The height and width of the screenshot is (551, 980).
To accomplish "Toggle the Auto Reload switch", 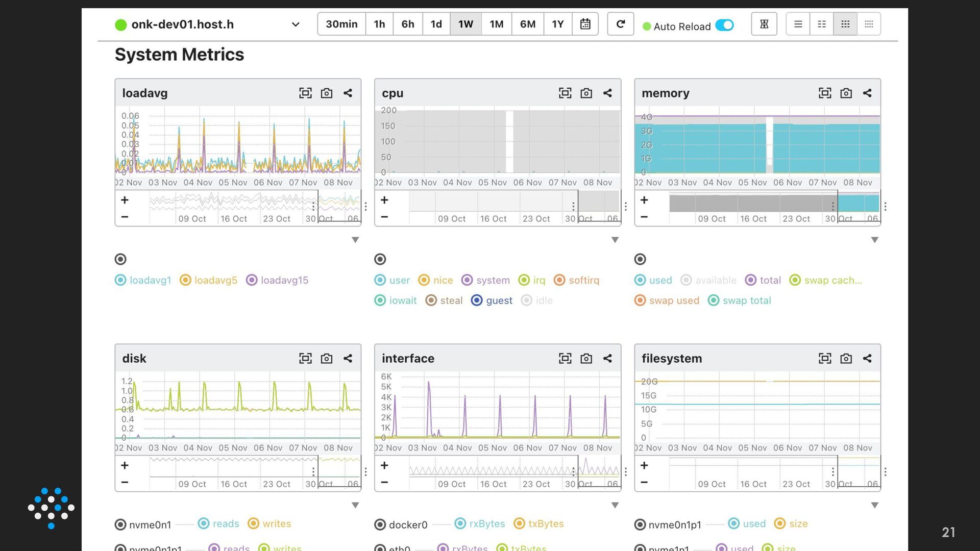I will point(724,26).
